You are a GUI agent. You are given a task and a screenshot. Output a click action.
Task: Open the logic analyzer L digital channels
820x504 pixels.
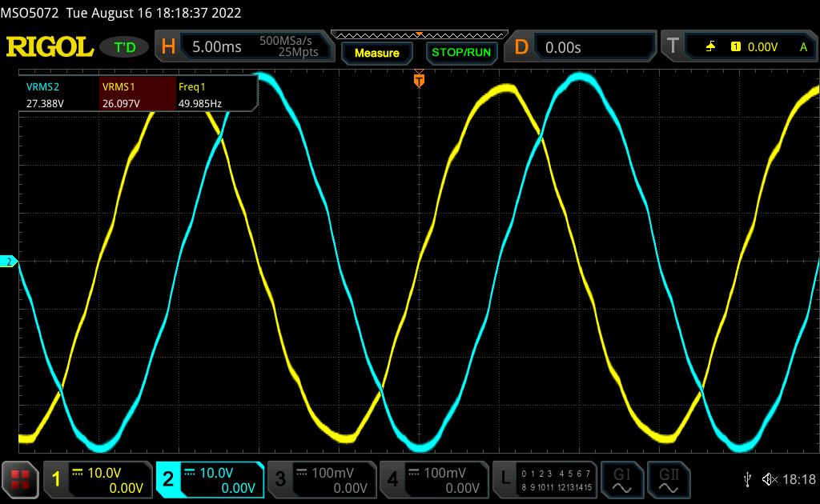(545, 479)
